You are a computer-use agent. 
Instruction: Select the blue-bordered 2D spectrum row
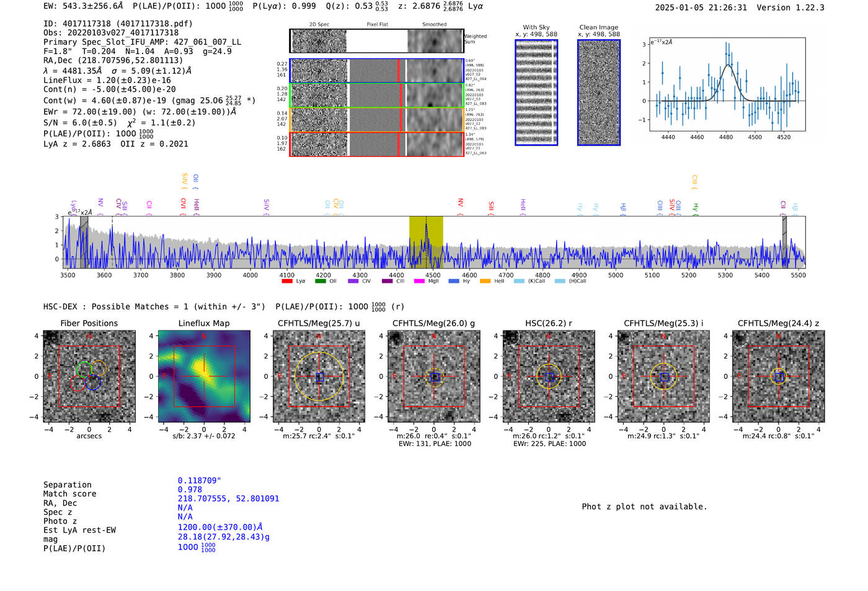[x=377, y=71]
